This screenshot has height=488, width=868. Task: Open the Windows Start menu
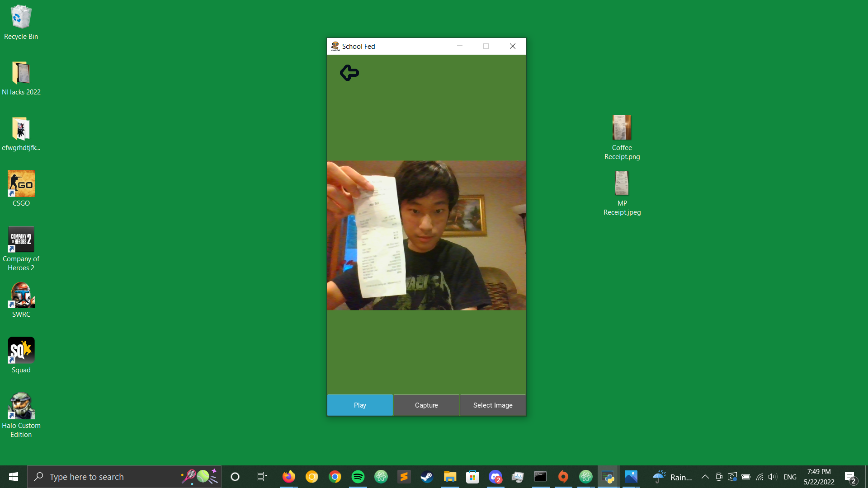pos(14,477)
